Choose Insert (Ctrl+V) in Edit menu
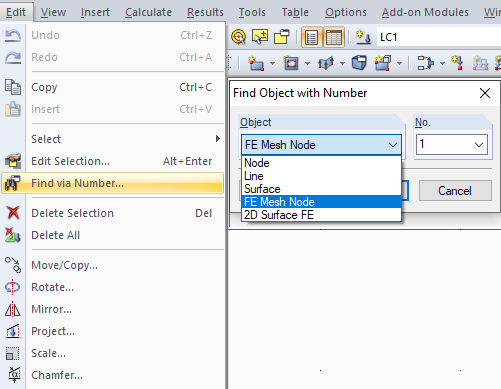 [112, 109]
